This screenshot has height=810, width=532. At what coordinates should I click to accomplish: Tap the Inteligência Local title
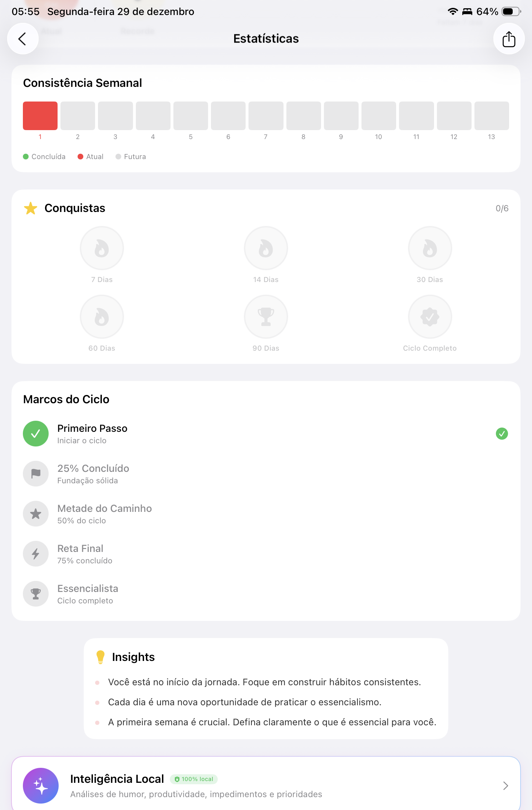(117, 779)
